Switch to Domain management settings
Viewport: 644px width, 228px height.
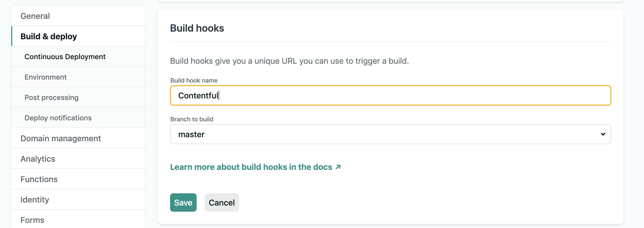(61, 138)
